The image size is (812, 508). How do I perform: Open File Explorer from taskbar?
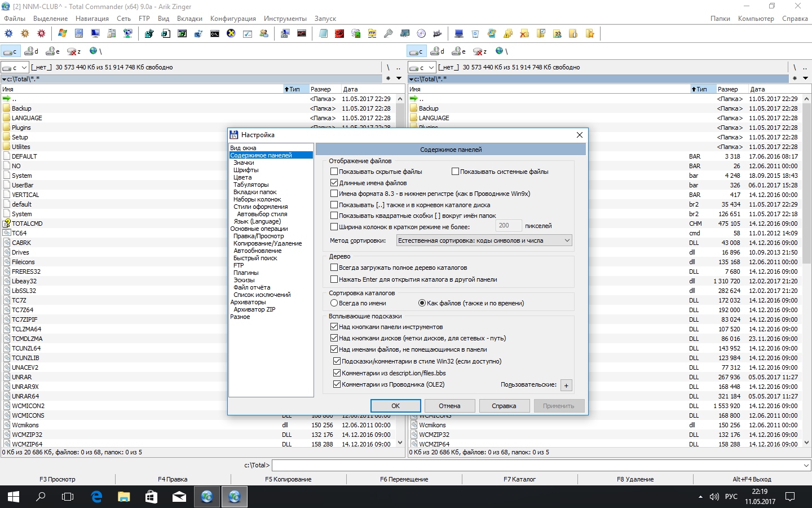(x=124, y=496)
